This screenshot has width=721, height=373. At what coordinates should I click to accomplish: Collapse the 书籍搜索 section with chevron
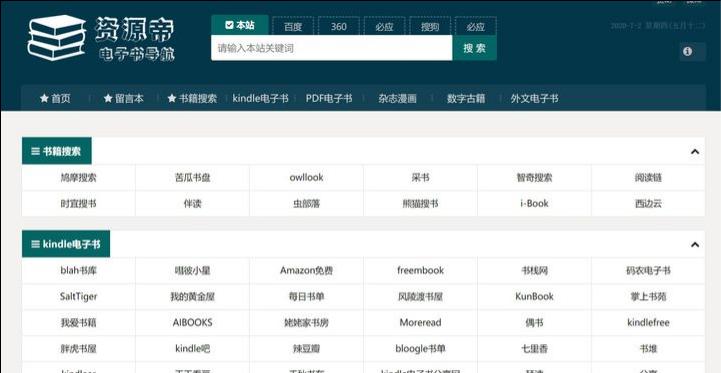(695, 151)
